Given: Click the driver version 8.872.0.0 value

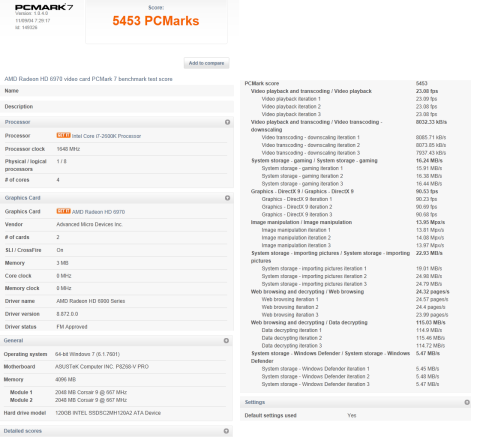Looking at the screenshot, I should [67, 314].
